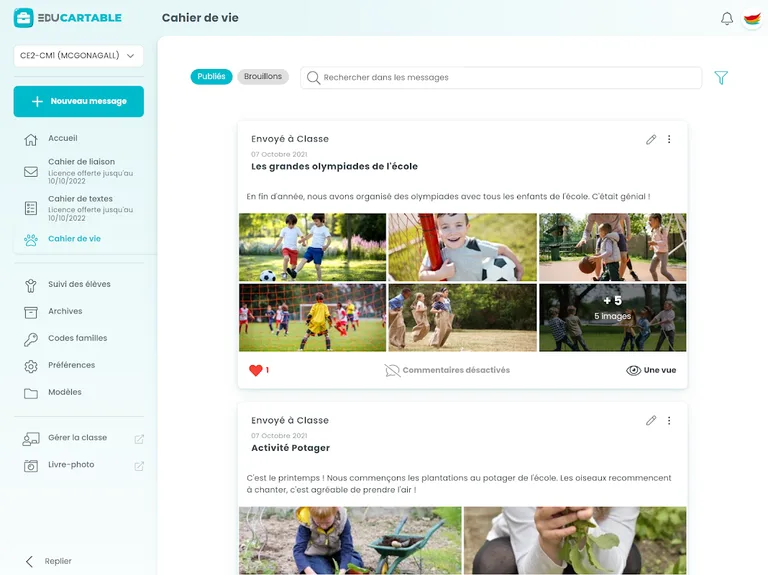
Task: Open the hand holding radish leaves photo
Action: [575, 541]
